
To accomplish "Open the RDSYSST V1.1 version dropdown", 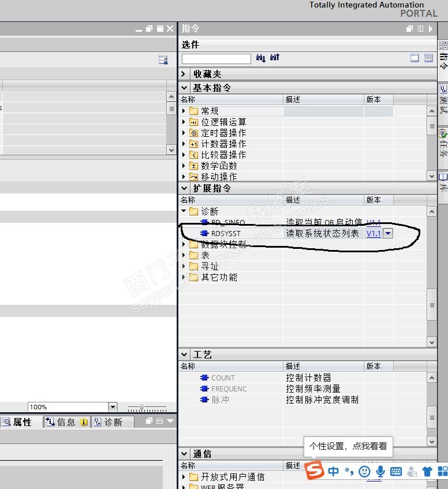I will pos(388,233).
